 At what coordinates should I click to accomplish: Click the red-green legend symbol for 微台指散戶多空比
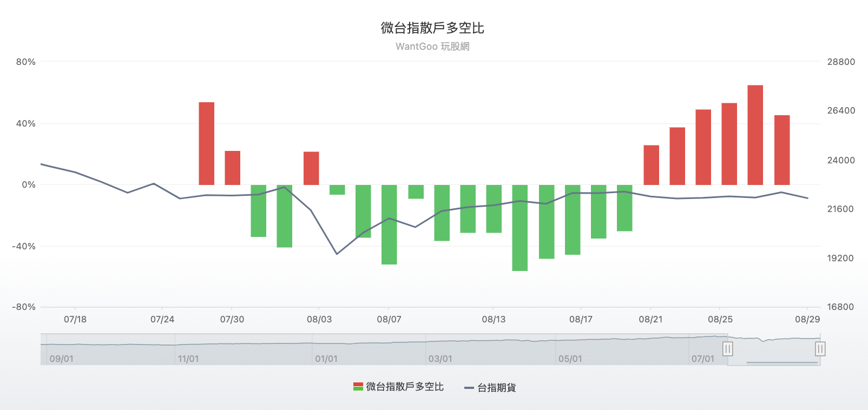tap(358, 387)
